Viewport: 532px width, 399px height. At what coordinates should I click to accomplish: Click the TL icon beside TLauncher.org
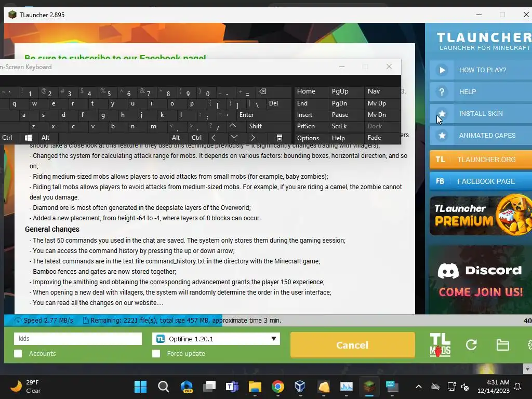[440, 159]
